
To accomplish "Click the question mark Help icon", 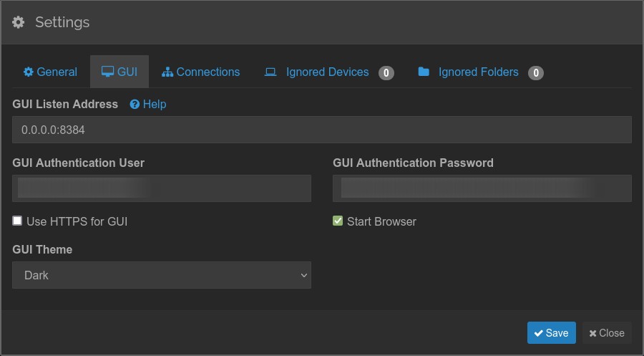I will (135, 105).
